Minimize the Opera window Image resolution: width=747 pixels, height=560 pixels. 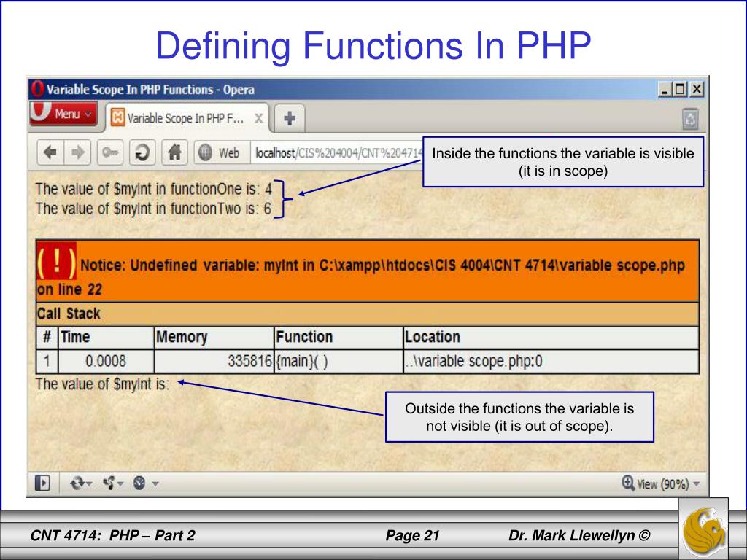pyautogui.click(x=665, y=89)
